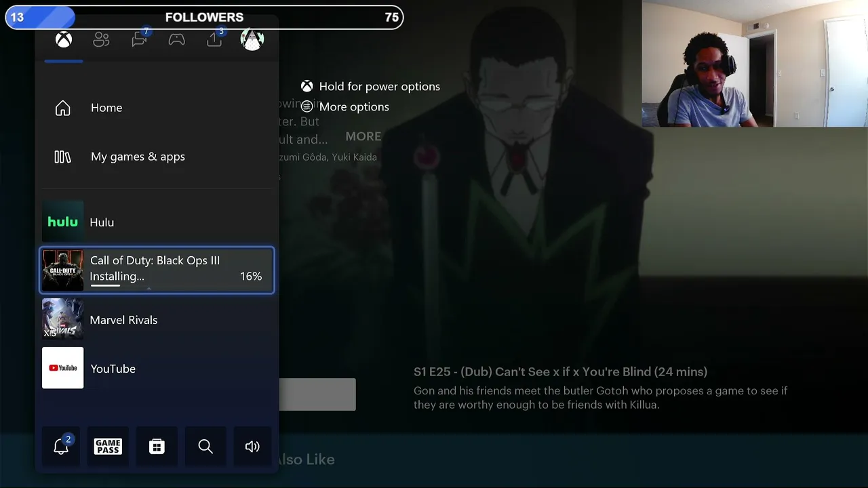Image resolution: width=868 pixels, height=488 pixels.
Task: Click the house icon beside Home
Action: coord(63,108)
